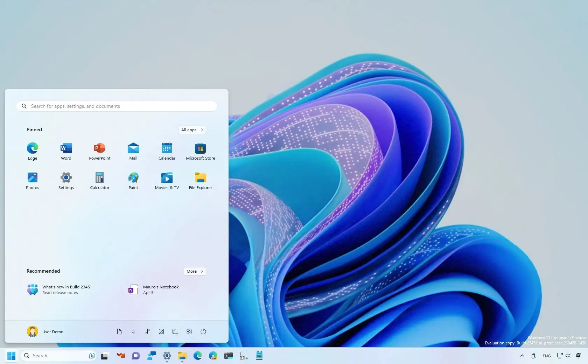Open Pictures folder from Start footer
Image resolution: width=588 pixels, height=364 pixels.
161,331
